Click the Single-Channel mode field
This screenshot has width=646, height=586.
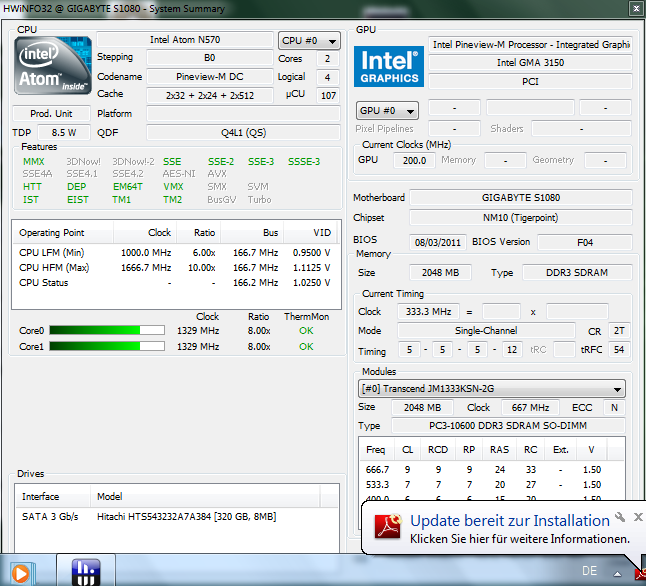(x=486, y=331)
